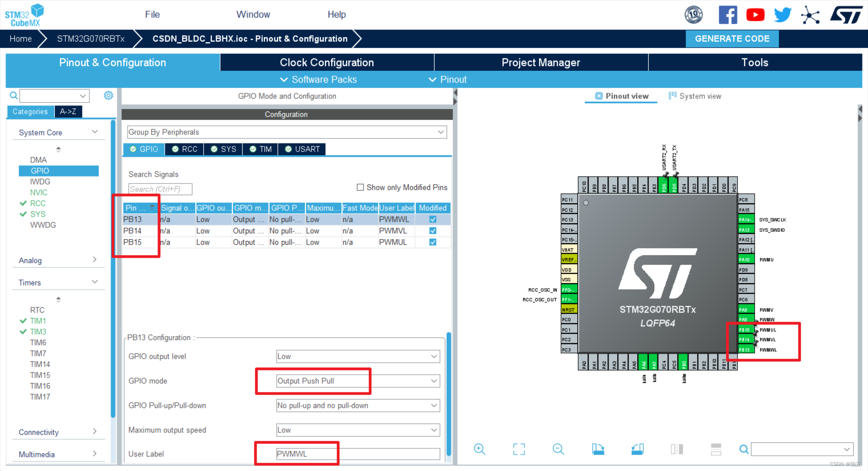Open the categories panel settings gear
This screenshot has height=471, width=868.
click(108, 95)
